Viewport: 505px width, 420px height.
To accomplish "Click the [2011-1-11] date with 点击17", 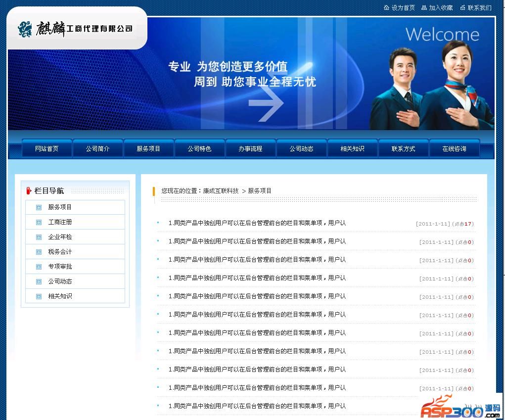I will click(433, 224).
